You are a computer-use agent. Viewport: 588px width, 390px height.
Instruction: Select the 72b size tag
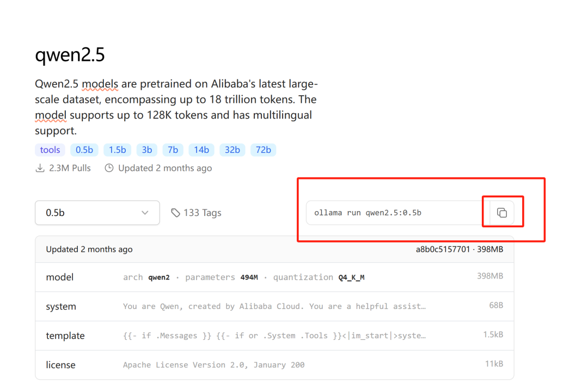[264, 150]
